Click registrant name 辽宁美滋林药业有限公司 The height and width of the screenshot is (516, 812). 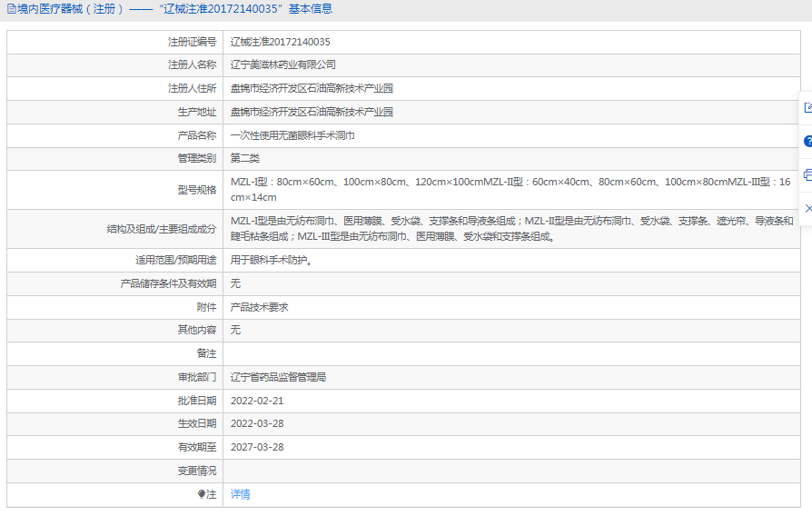(282, 65)
